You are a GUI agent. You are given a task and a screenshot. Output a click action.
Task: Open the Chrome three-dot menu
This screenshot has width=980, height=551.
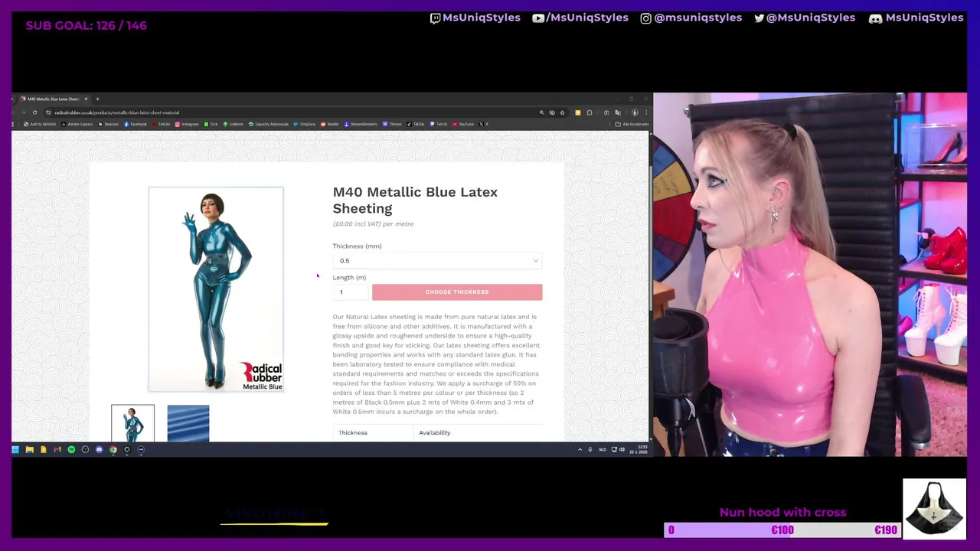click(645, 112)
